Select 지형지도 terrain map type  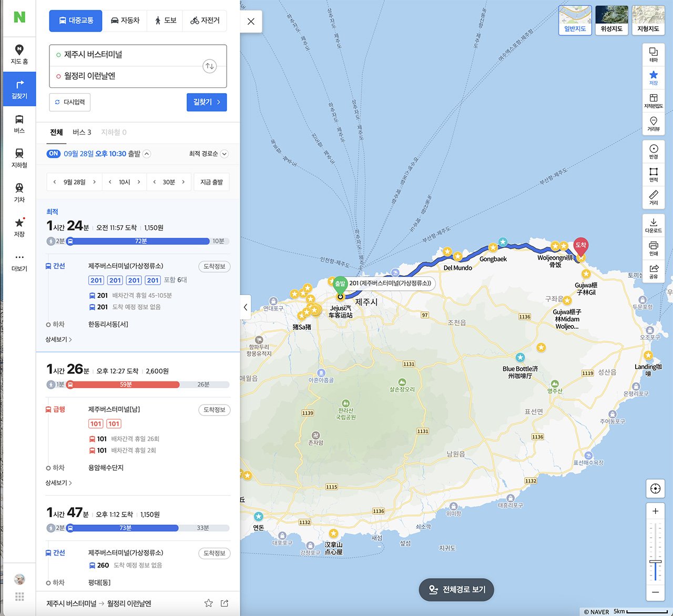pyautogui.click(x=648, y=20)
